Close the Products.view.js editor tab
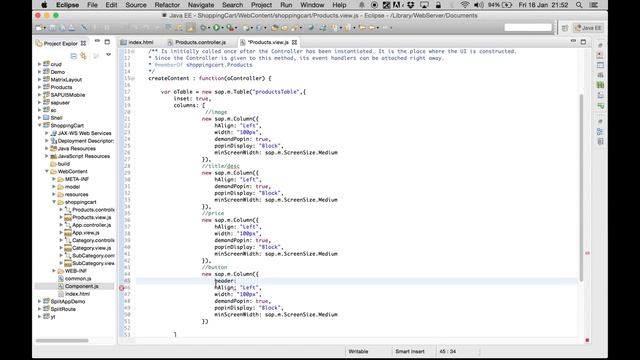This screenshot has height=360, width=640. pos(294,42)
